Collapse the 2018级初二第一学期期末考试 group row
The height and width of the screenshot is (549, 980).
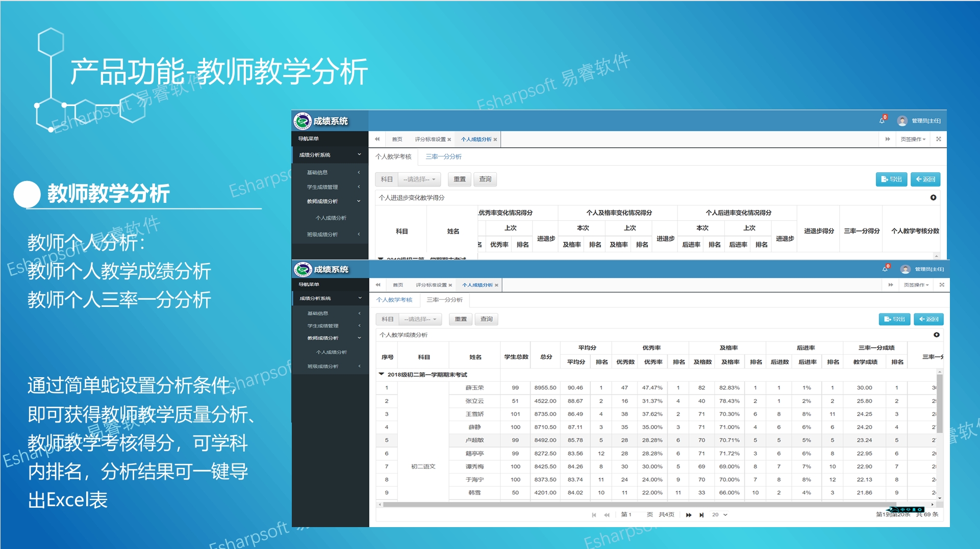click(x=381, y=374)
